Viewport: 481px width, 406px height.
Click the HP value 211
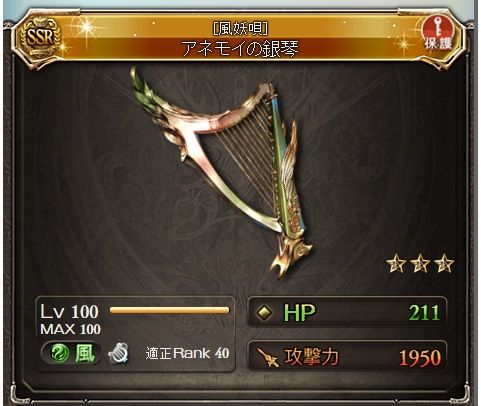[x=424, y=313]
